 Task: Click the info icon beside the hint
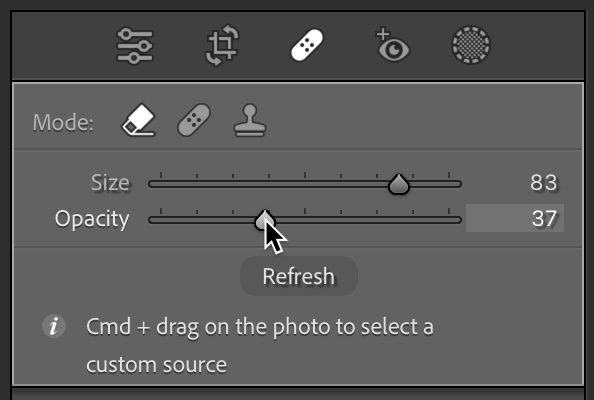54,326
